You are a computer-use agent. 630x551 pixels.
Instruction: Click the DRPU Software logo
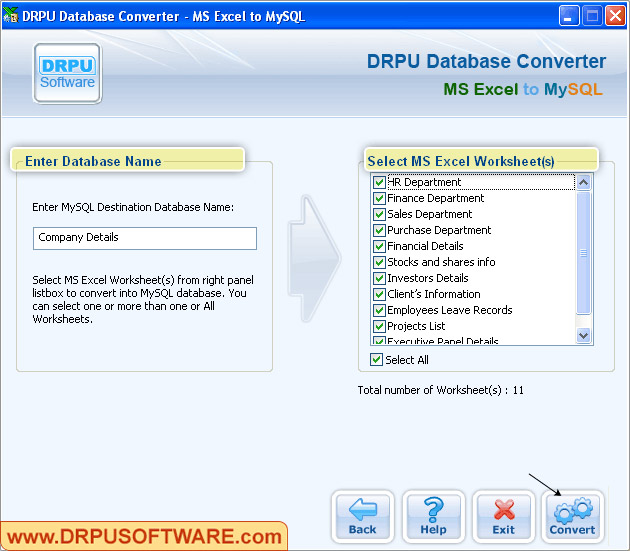67,74
